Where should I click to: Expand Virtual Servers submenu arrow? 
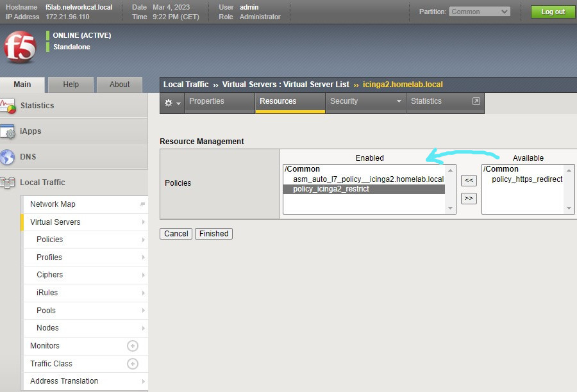click(x=143, y=222)
